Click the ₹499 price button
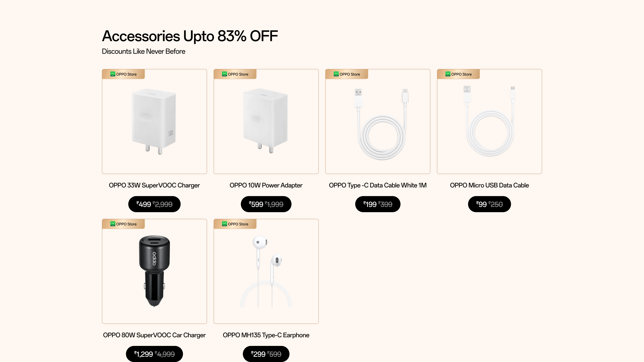 click(154, 204)
